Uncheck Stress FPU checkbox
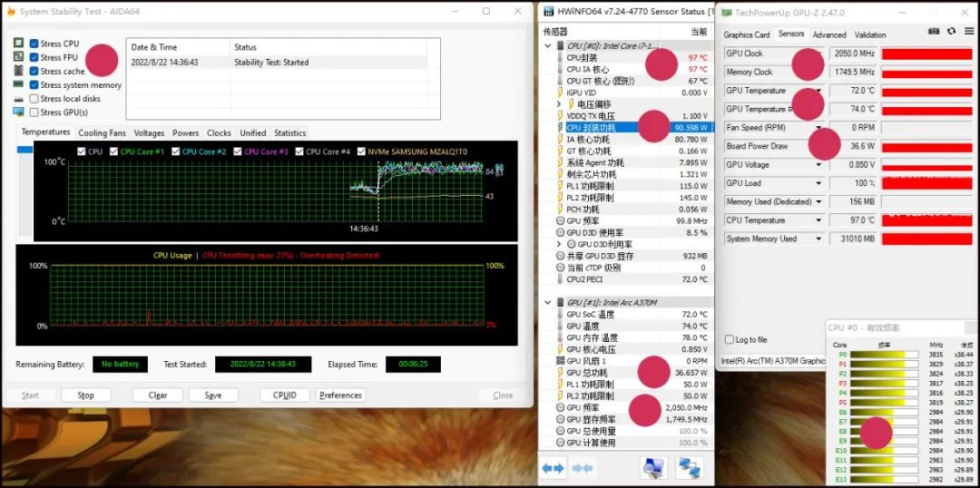The image size is (980, 488). 34,57
